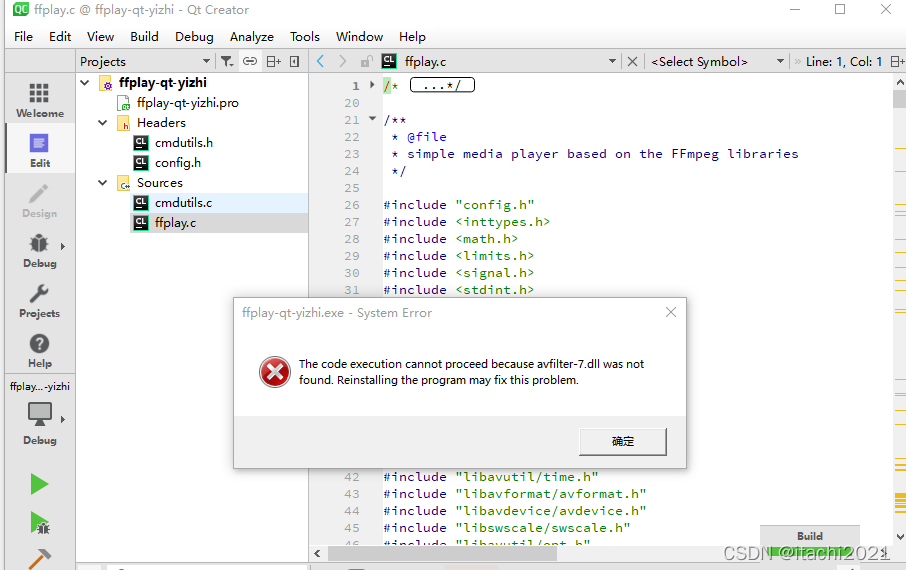Select ffplay-qt-yizhi.pro in project tree
Image resolution: width=906 pixels, height=570 pixels.
(187, 103)
